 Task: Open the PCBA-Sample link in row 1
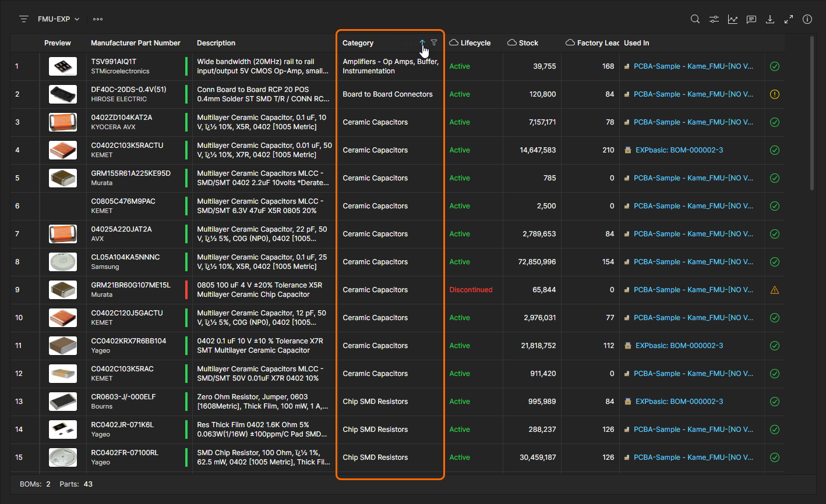(693, 66)
